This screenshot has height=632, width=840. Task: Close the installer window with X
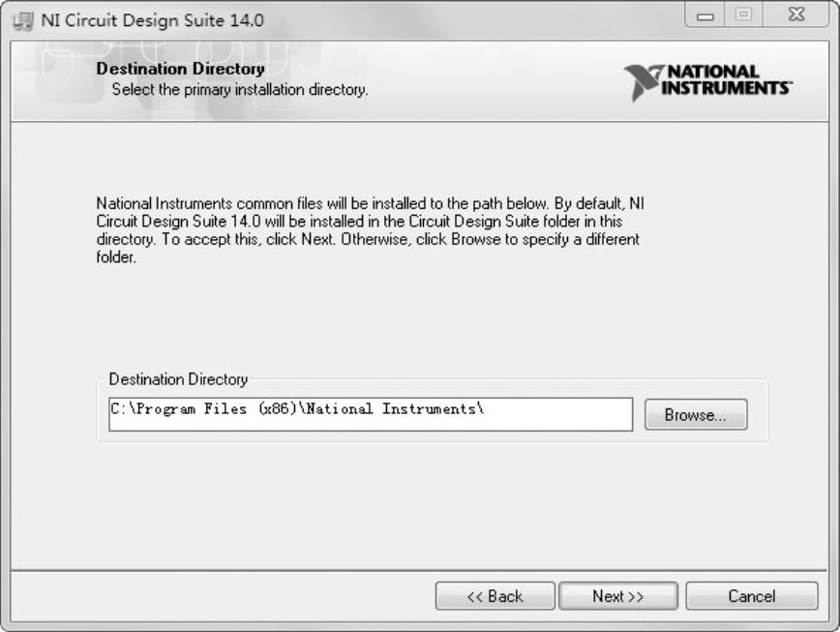pyautogui.click(x=796, y=15)
